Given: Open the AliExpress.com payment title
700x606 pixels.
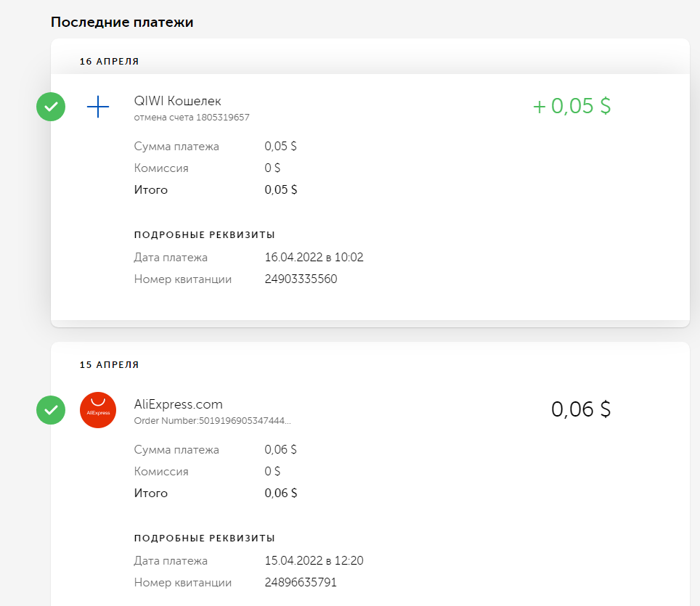Looking at the screenshot, I should (x=178, y=404).
